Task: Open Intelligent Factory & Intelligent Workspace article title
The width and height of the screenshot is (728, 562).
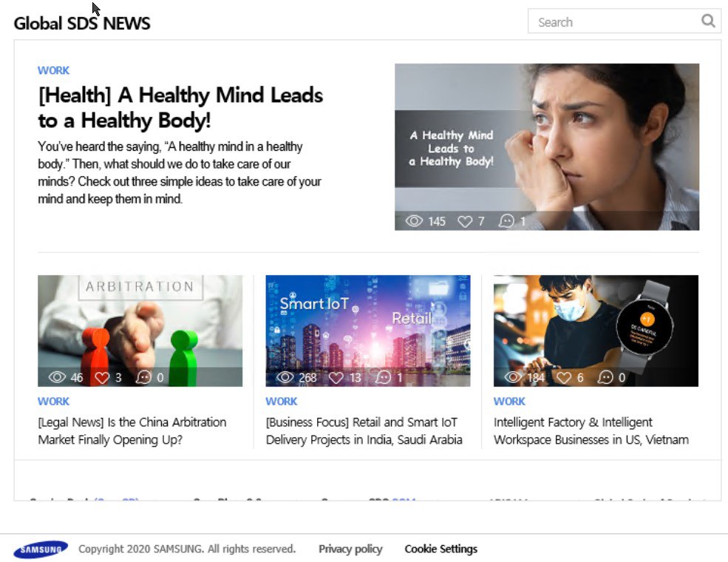Action: (591, 430)
